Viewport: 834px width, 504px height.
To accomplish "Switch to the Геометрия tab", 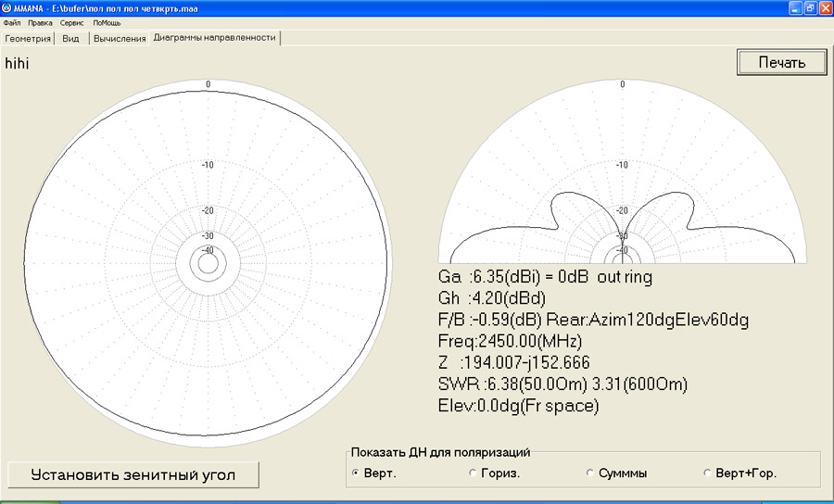I will [28, 38].
